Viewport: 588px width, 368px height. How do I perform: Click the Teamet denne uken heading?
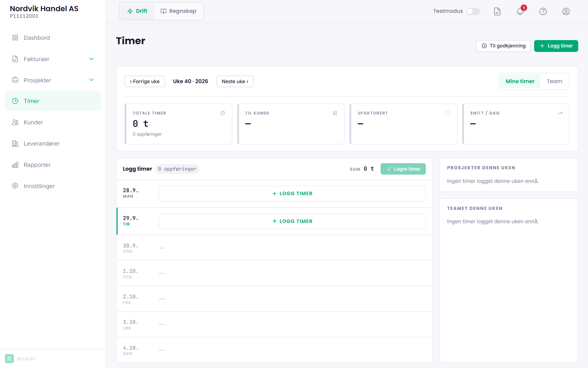[475, 209]
